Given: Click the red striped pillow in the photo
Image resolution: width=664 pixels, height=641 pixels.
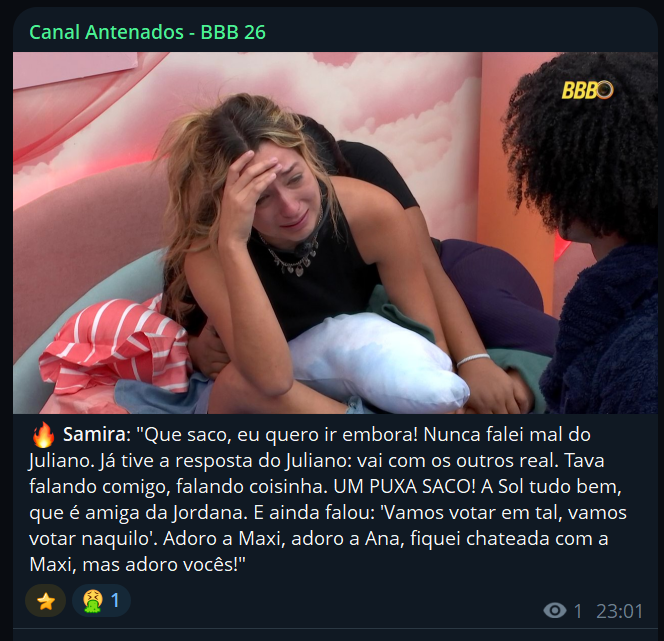Looking at the screenshot, I should pos(116,345).
